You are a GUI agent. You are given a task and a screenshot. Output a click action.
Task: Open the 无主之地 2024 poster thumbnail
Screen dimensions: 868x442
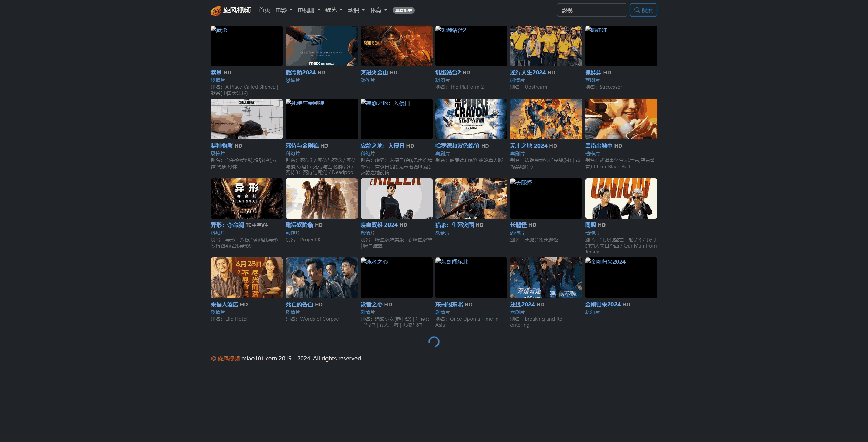(x=546, y=119)
